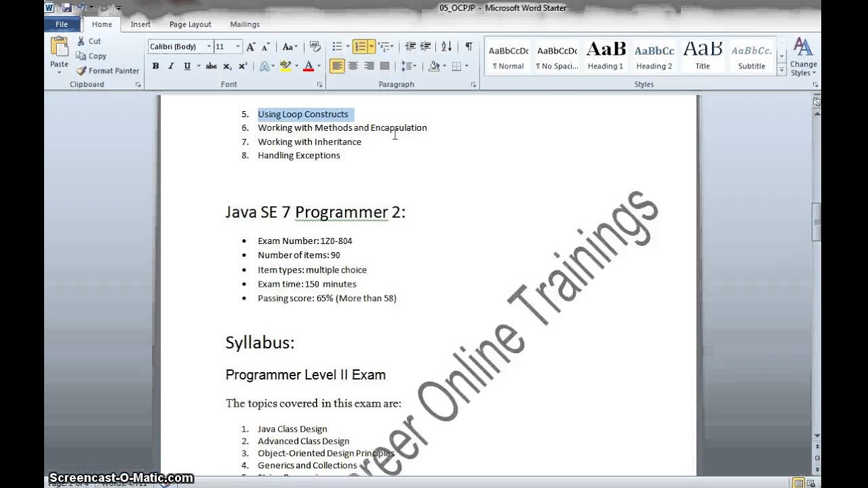
Task: Cut the selected text
Action: [x=88, y=41]
